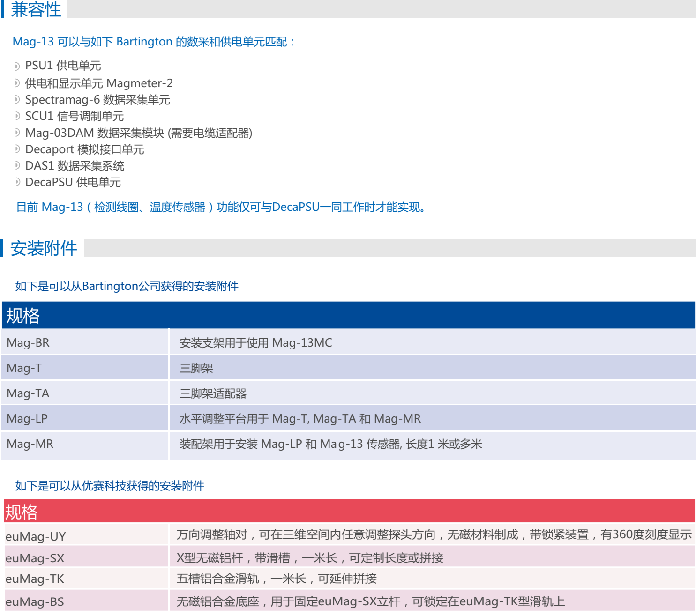Click the 水平调整平台 description cell
The width and height of the screenshot is (696, 616).
pyautogui.click(x=432, y=419)
